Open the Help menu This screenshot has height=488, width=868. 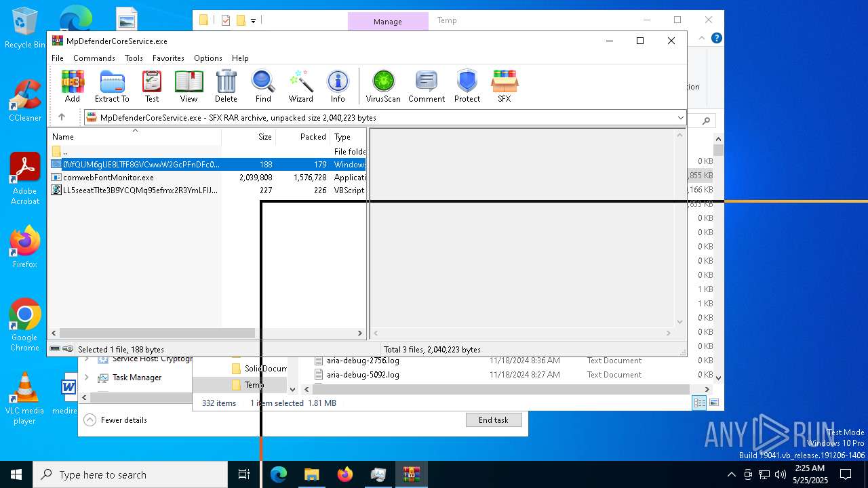pyautogui.click(x=240, y=58)
